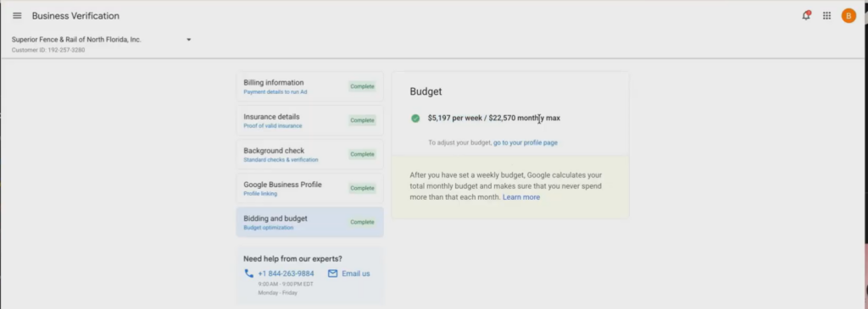Open the orange B account avatar
The width and height of the screenshot is (868, 309).
coord(849,16)
